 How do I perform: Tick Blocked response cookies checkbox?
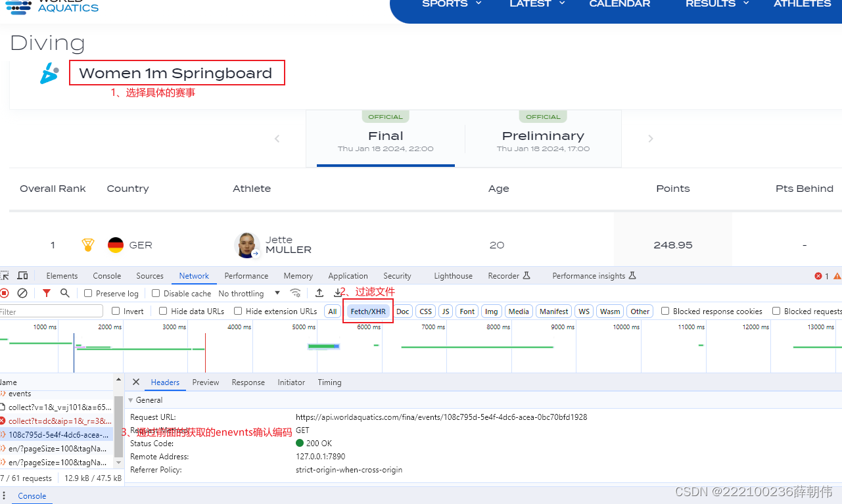(665, 311)
